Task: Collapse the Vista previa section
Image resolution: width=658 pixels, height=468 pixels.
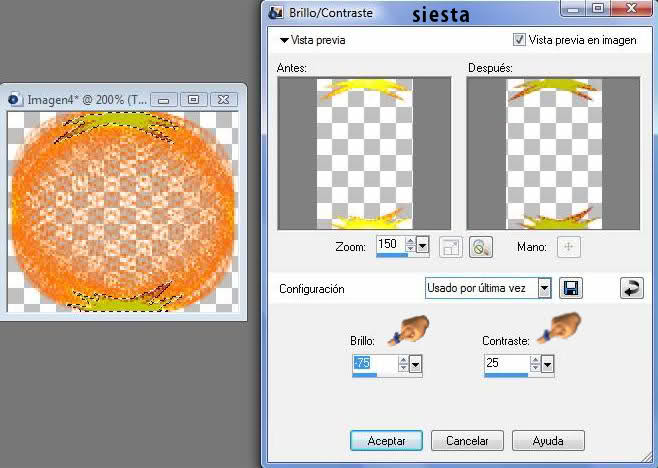Action: coord(284,40)
